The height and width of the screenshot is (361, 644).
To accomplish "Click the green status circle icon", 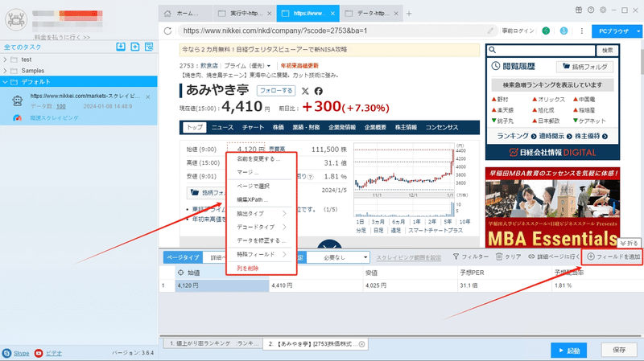I will [546, 31].
